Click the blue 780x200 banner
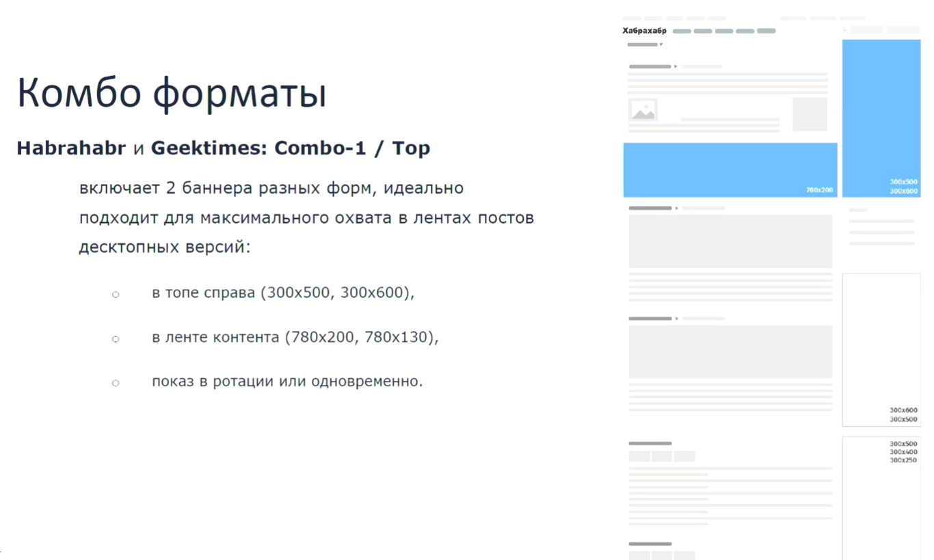934x560 pixels. 730,170
